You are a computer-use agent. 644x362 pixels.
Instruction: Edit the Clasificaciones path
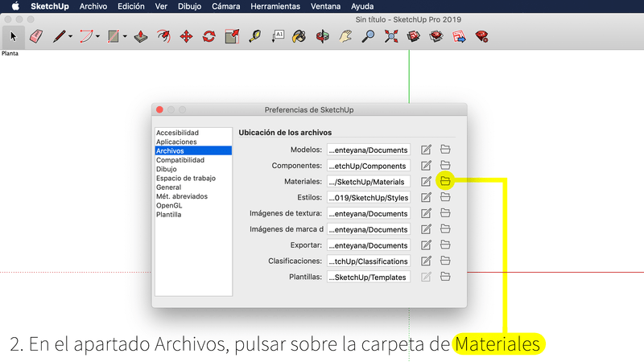coord(426,261)
